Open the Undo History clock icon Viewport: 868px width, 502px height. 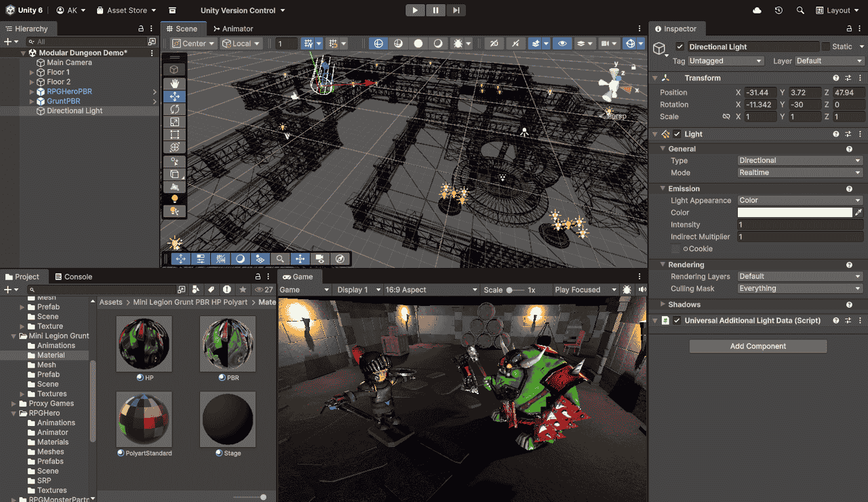coord(778,10)
